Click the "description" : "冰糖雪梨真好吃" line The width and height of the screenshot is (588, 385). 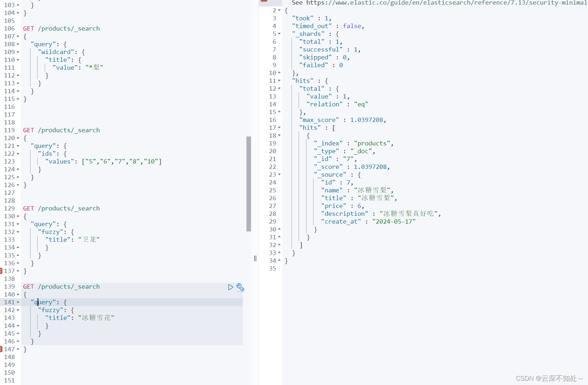coord(381,214)
